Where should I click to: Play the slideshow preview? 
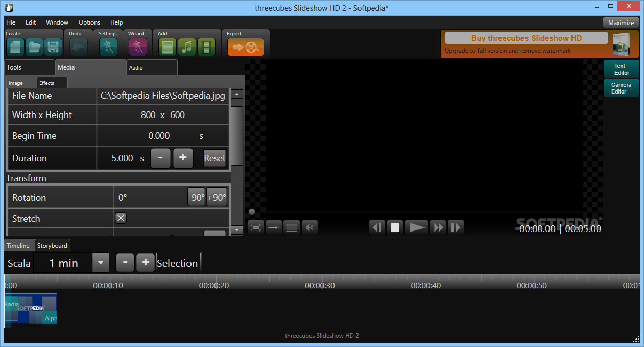click(x=417, y=227)
